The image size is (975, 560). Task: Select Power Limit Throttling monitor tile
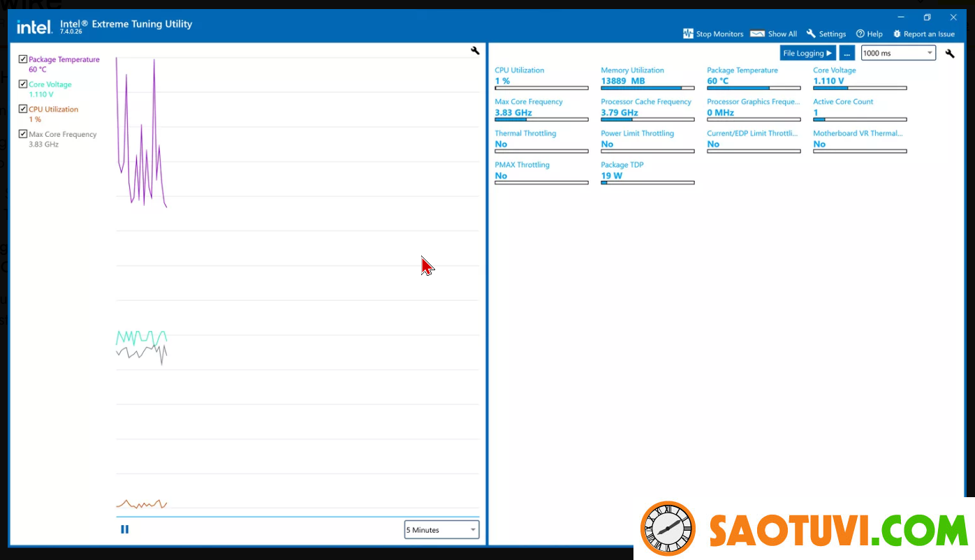pos(647,142)
